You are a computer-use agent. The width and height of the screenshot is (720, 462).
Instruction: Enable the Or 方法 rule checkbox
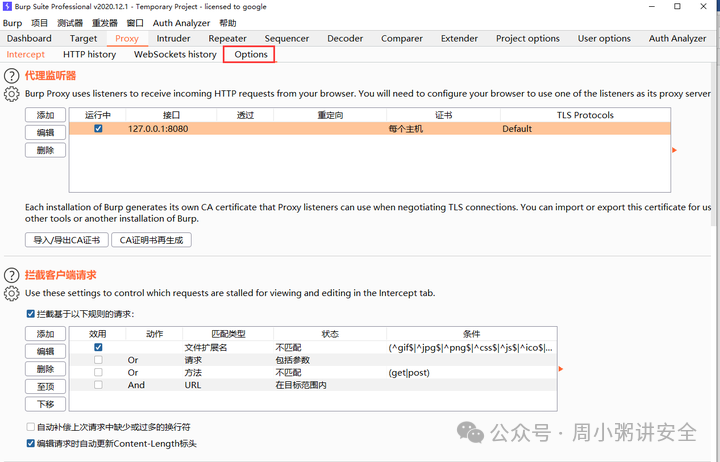(98, 372)
